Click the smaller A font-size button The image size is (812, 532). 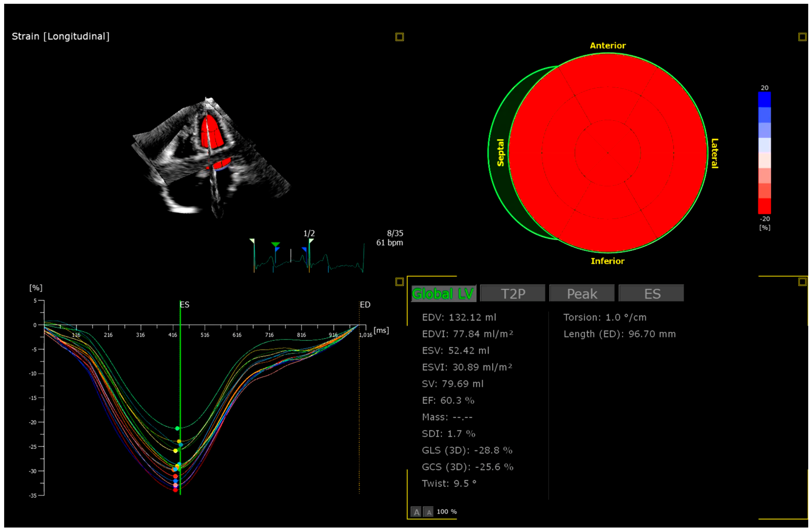(428, 512)
